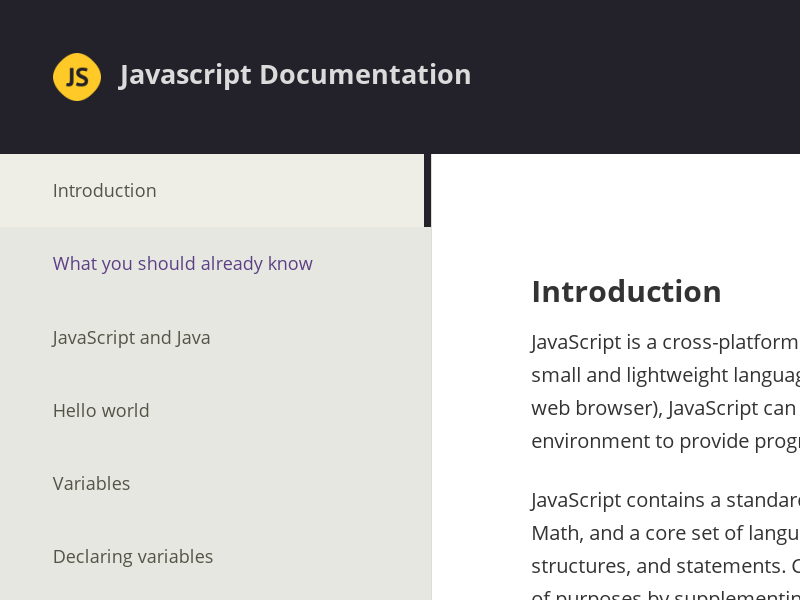Select the currently active "Introduction" nav item
Viewport: 800px width, 600px height.
click(104, 190)
